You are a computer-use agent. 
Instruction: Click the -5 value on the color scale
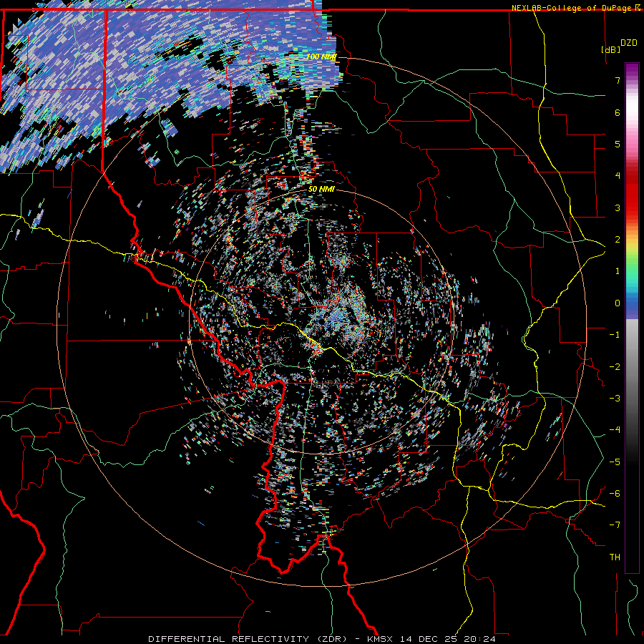(x=615, y=462)
